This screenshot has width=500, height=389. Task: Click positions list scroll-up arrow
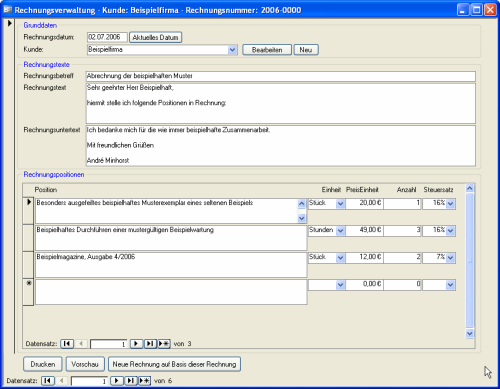click(x=470, y=188)
